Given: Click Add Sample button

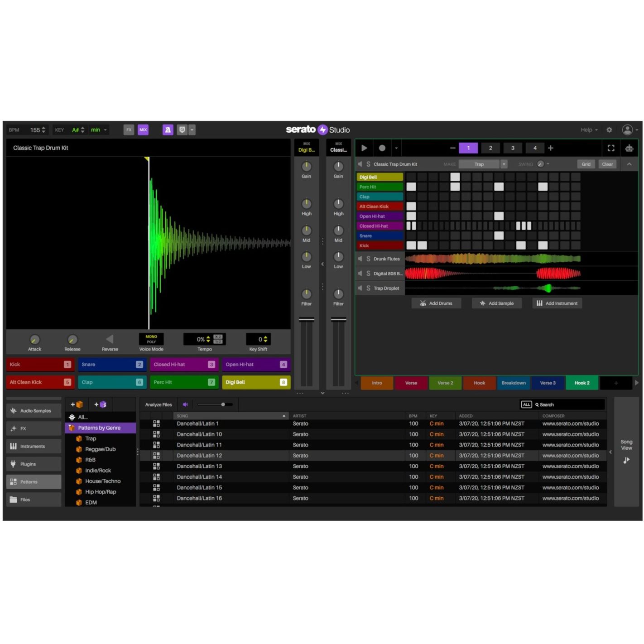Looking at the screenshot, I should [x=497, y=303].
